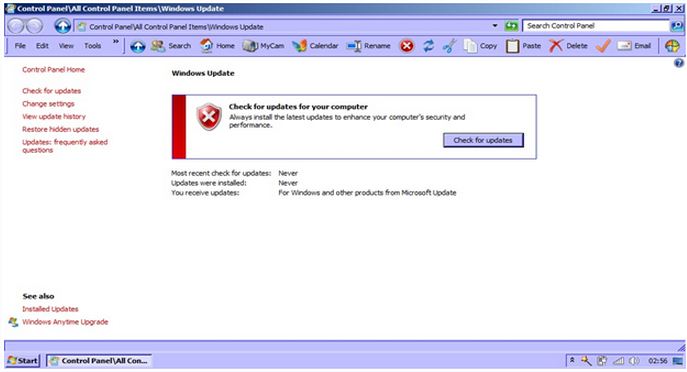Click the Check for updates button
This screenshot has width=687, height=372.
pos(483,140)
